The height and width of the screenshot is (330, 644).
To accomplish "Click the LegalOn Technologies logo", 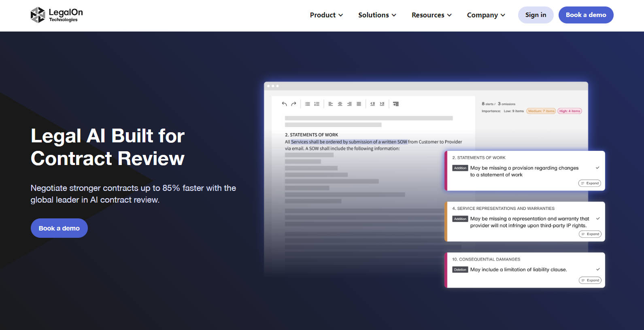I will tap(57, 15).
